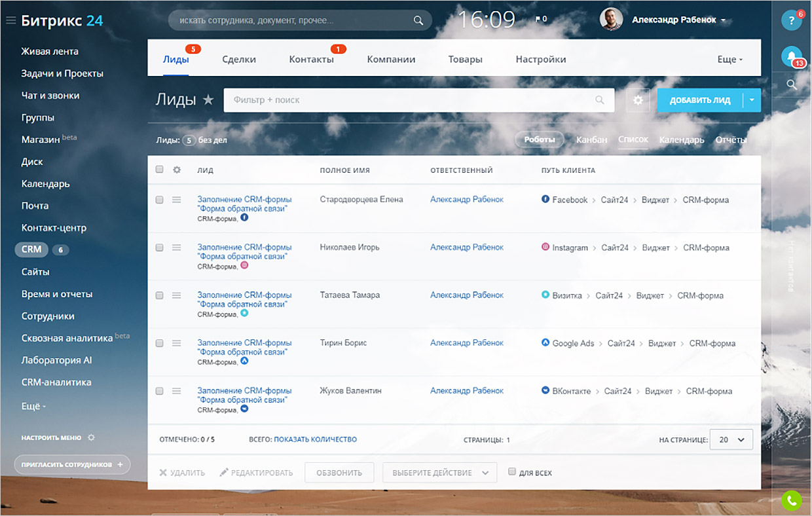812x516 pixels.
Task: Click the star next to Лиды heading
Action: coord(208,100)
